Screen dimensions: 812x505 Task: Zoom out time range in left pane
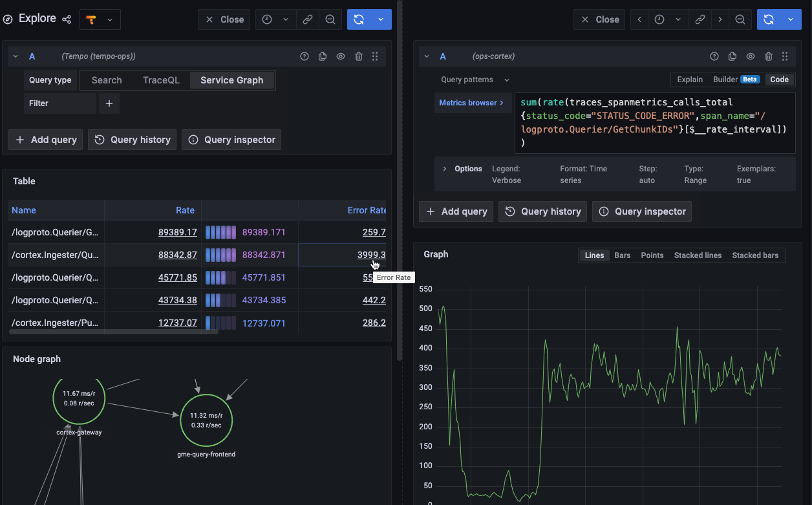[330, 19]
